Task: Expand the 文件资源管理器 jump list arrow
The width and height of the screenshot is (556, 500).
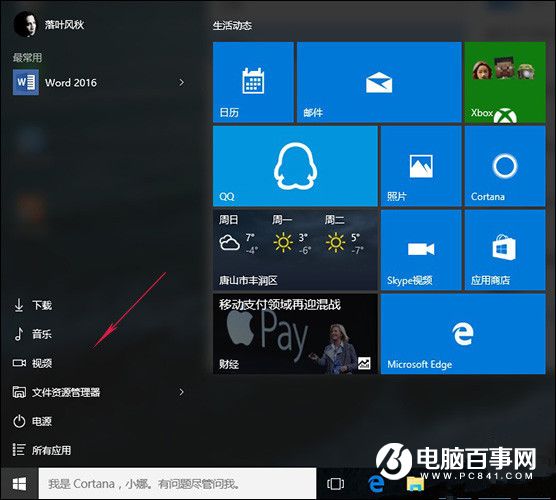Action: pyautogui.click(x=181, y=392)
